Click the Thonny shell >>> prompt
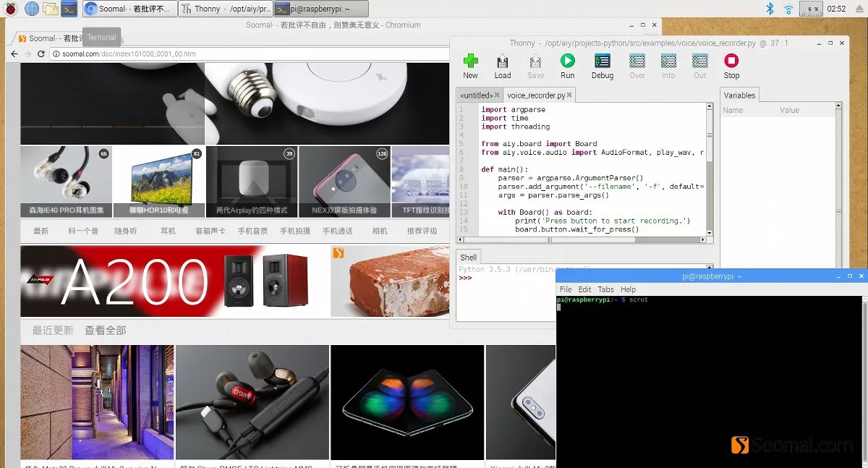This screenshot has height=468, width=868. pos(465,278)
